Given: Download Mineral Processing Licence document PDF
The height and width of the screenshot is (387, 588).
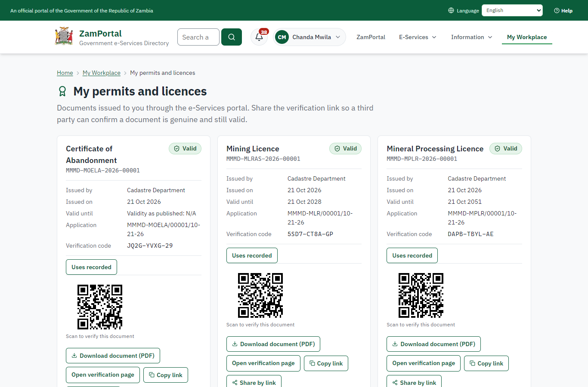Looking at the screenshot, I should pos(433,344).
